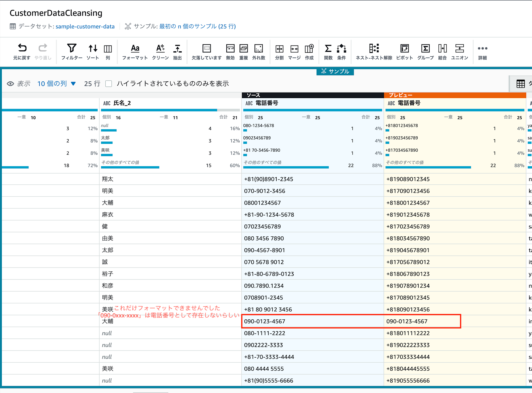
Task: Open the Filter (フィルター) tool
Action: pyautogui.click(x=72, y=52)
